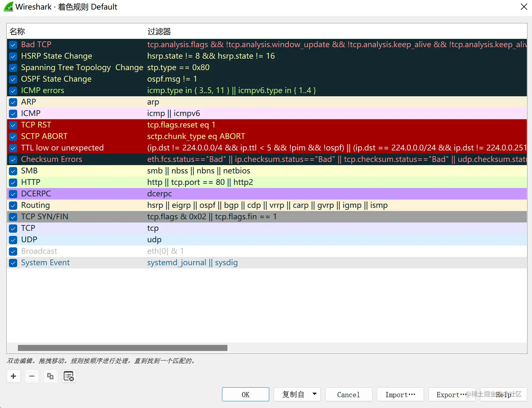Click the filter 'sctp.chunk_type eq ABORT'
This screenshot has width=532, height=408.
tap(196, 136)
